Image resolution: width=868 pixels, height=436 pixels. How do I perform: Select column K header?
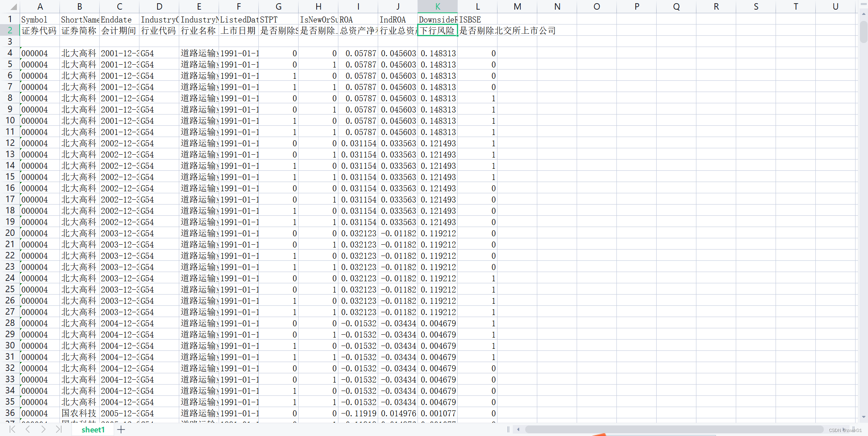(438, 6)
